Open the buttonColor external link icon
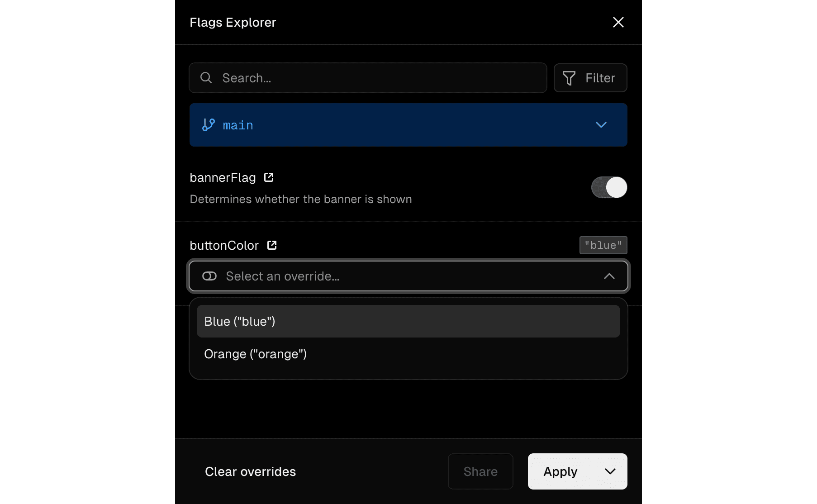The image size is (817, 504). pyautogui.click(x=272, y=245)
